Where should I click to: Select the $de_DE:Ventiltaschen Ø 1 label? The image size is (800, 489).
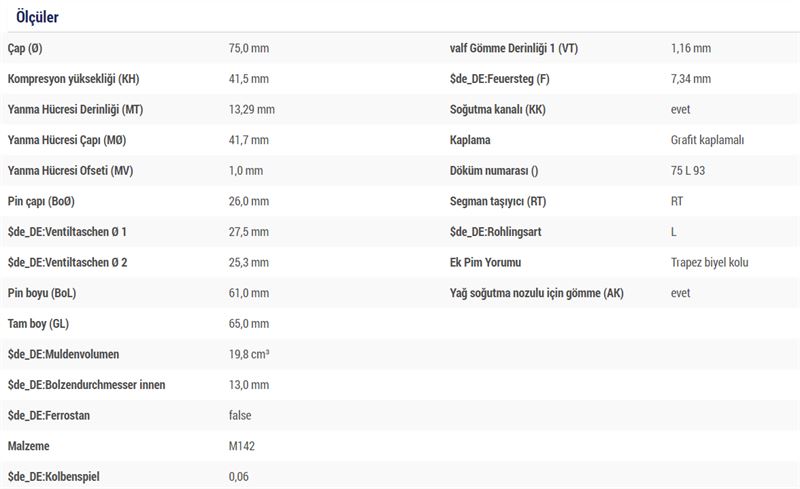coord(67,232)
